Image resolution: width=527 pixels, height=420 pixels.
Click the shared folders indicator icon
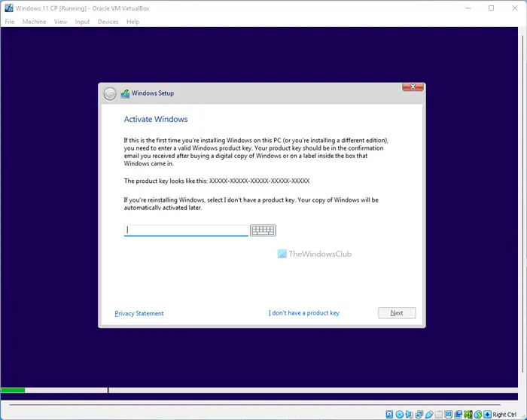coord(439,414)
